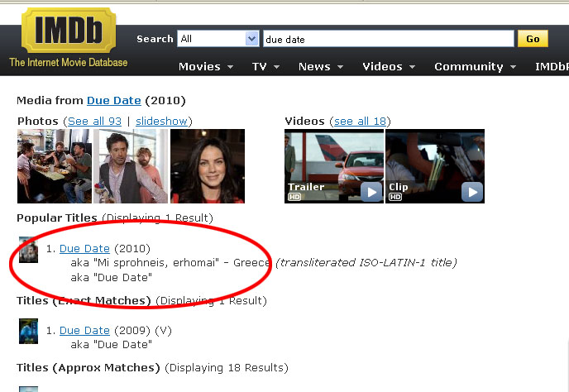
Task: Click the HD badge on the Clip
Action: tap(395, 197)
